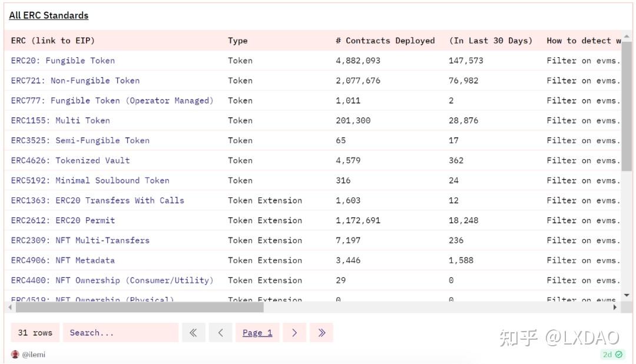The width and height of the screenshot is (636, 364).
Task: Click the table Search field
Action: [120, 333]
